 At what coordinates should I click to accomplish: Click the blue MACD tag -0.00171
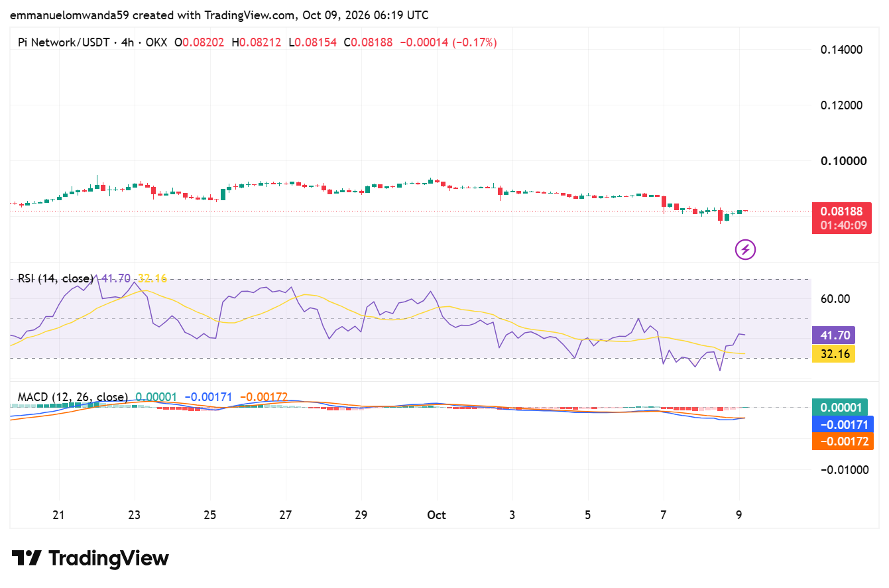pyautogui.click(x=842, y=424)
